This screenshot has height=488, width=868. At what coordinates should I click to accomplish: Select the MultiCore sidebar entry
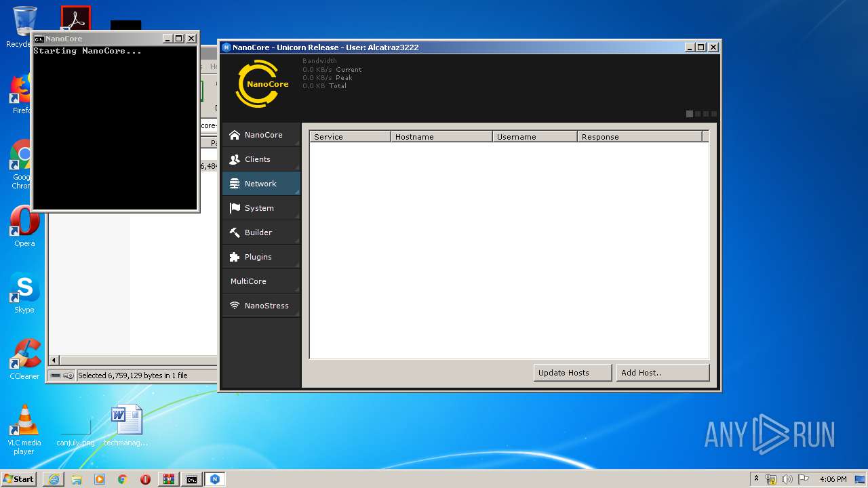(261, 281)
